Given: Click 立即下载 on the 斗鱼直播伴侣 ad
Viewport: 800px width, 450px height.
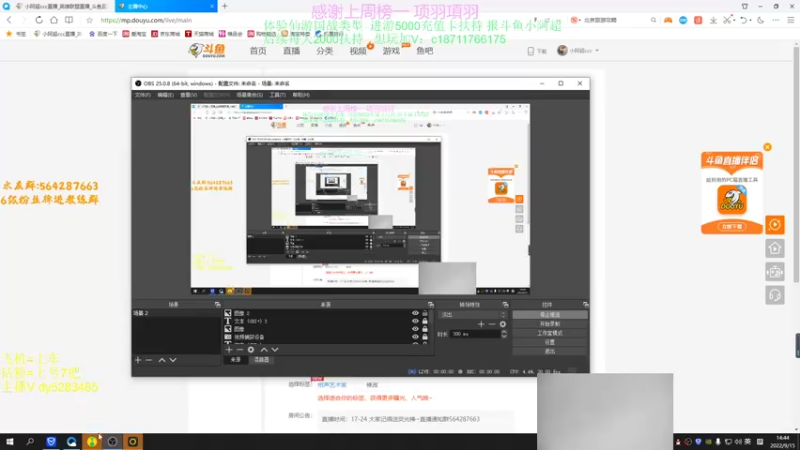Looking at the screenshot, I should [x=732, y=227].
